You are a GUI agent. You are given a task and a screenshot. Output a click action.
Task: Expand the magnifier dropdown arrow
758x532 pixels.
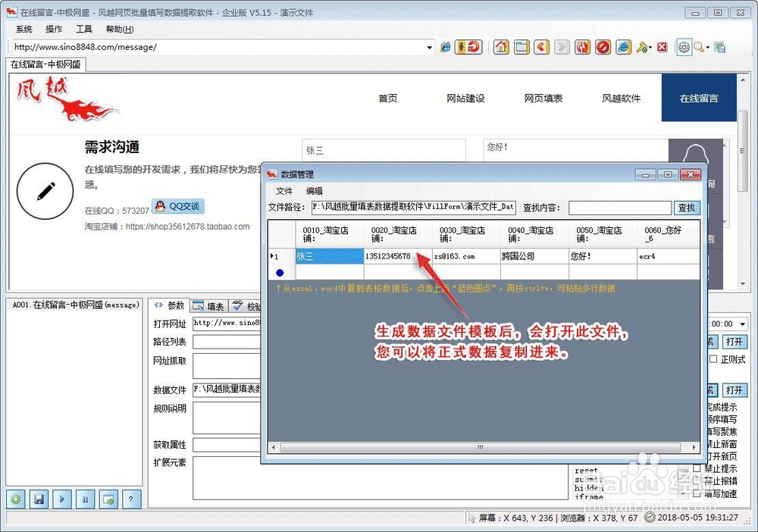[708, 47]
